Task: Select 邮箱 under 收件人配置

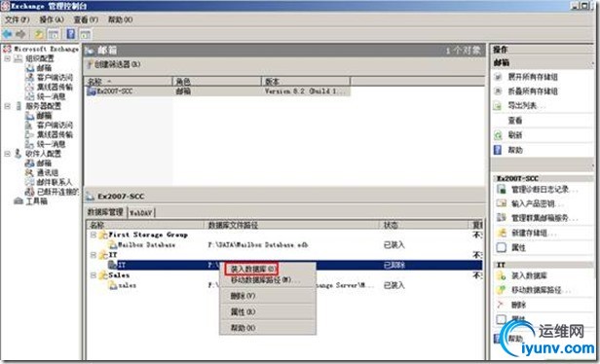Action: [x=44, y=164]
